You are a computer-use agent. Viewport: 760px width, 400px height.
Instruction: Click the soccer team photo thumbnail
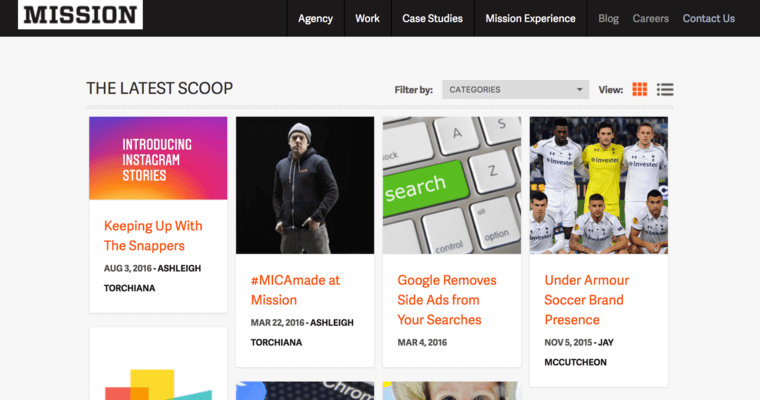tap(599, 185)
